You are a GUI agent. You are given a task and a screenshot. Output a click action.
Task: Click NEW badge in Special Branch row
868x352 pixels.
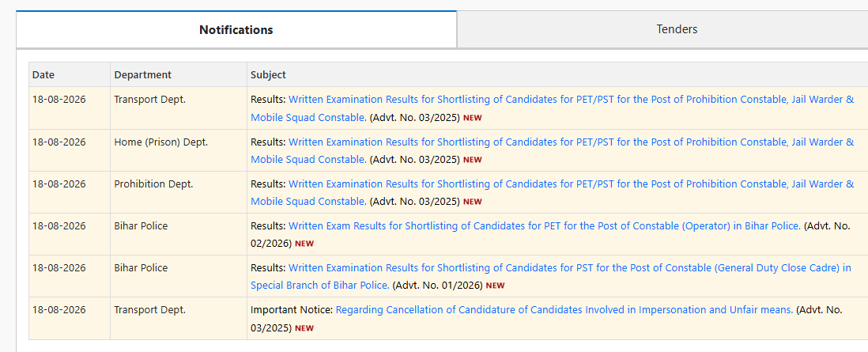pyautogui.click(x=495, y=286)
